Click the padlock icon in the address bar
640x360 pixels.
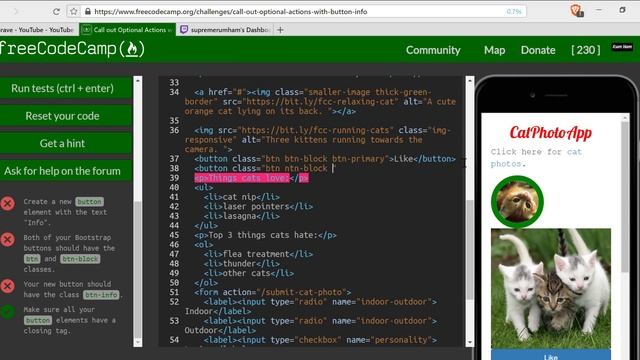point(87,11)
